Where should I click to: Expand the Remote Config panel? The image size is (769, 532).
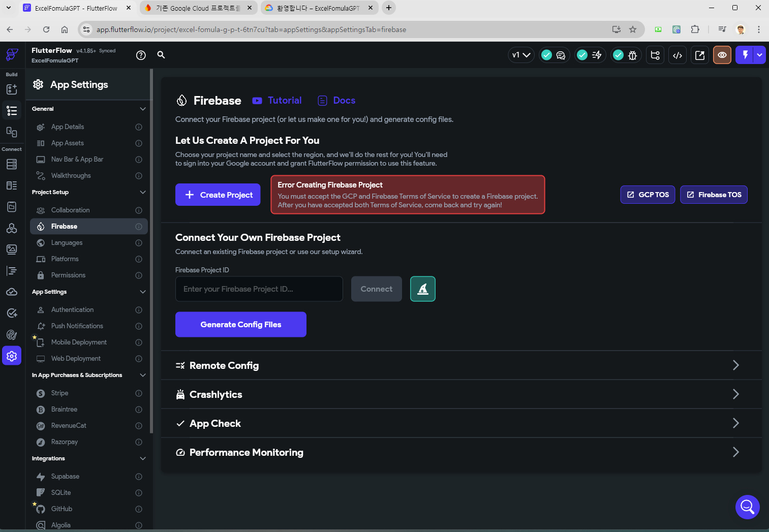461,365
